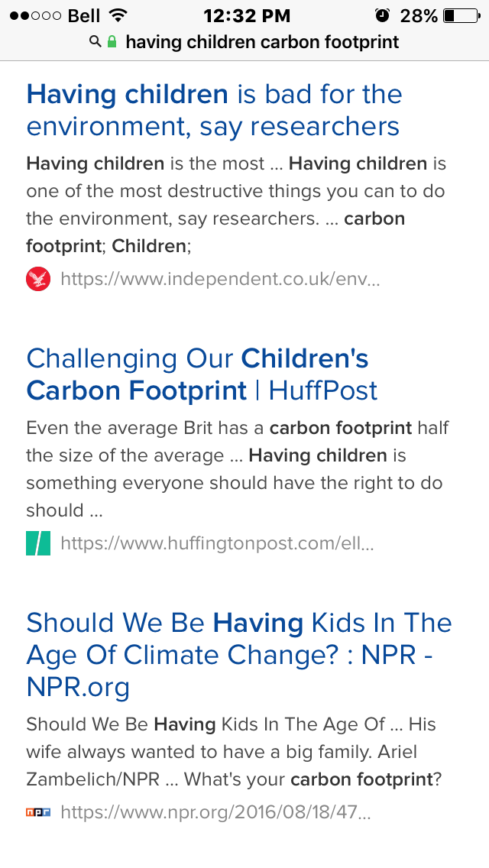Tap the green padlock security icon

click(x=112, y=41)
